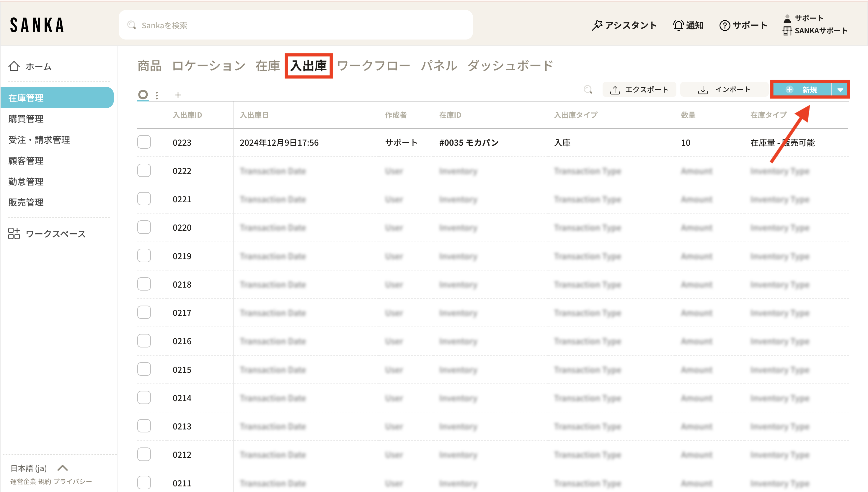This screenshot has height=492, width=868.
Task: Click the エクスポート button
Action: click(x=639, y=90)
